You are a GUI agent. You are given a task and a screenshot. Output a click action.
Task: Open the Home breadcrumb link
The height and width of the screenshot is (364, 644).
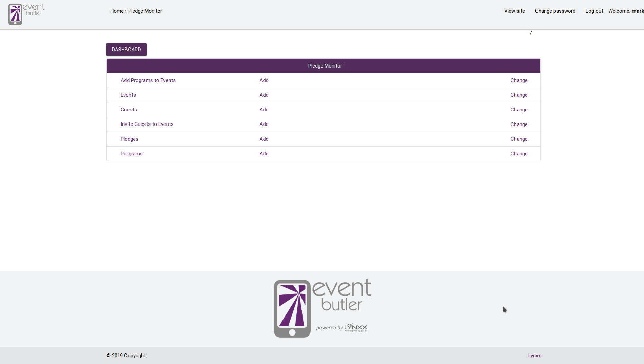tap(117, 11)
